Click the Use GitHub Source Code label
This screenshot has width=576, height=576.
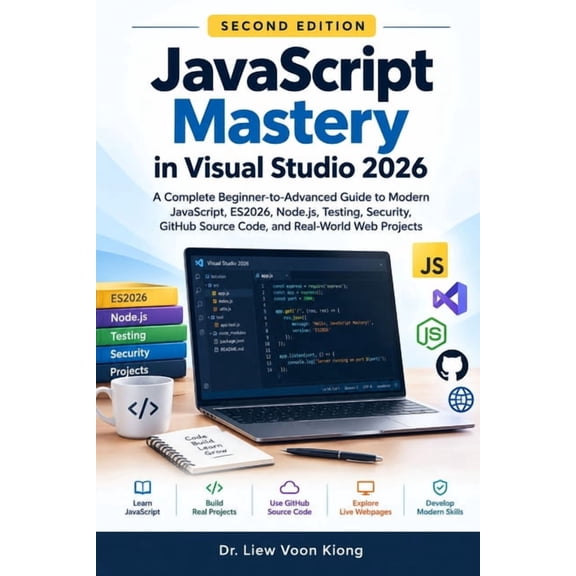tap(289, 507)
